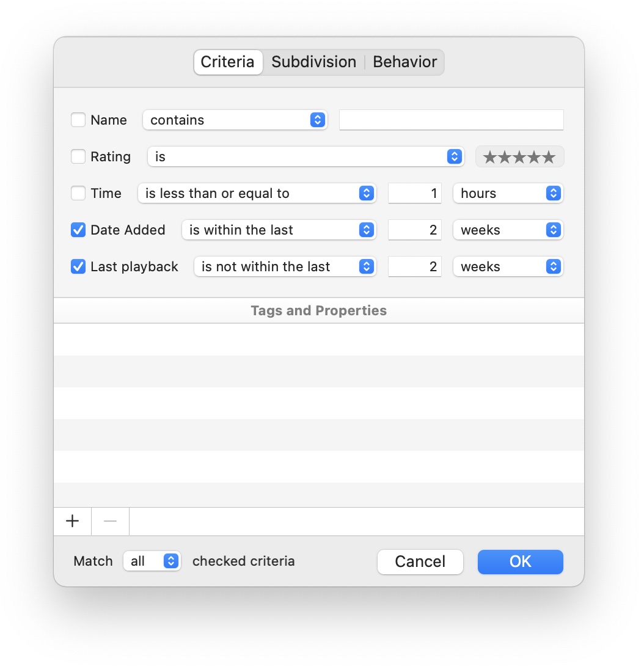The height and width of the screenshot is (672, 644).
Task: Uncheck the Date Added criterion
Action: (x=78, y=230)
